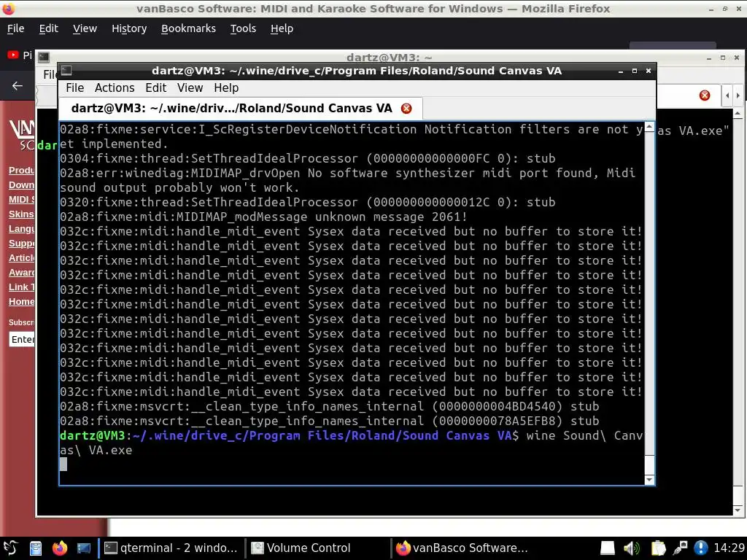The image size is (747, 560).
Task: Click scroll-down arrow of background terminal scrollbar
Action: click(x=738, y=510)
